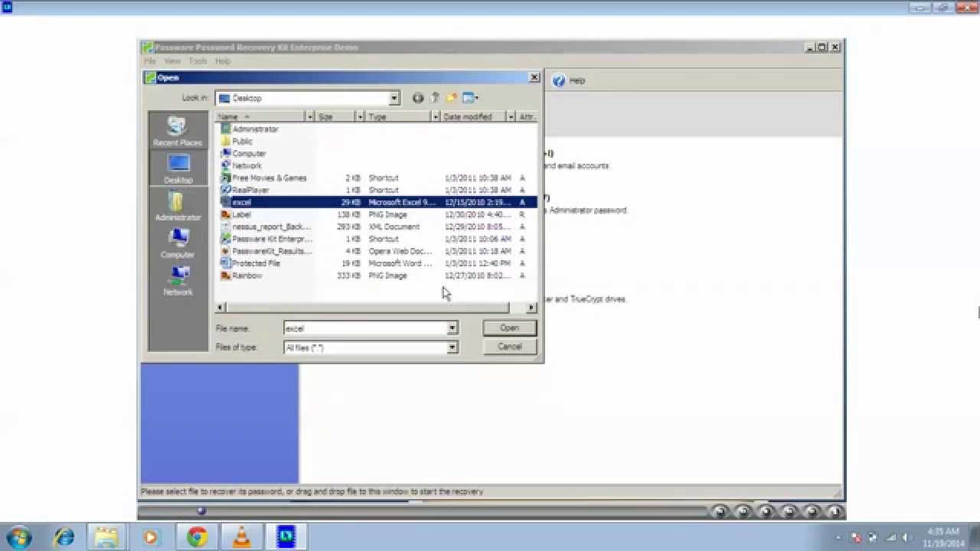This screenshot has width=980, height=551.
Task: Open the Name column filter arrow
Action: click(x=310, y=117)
